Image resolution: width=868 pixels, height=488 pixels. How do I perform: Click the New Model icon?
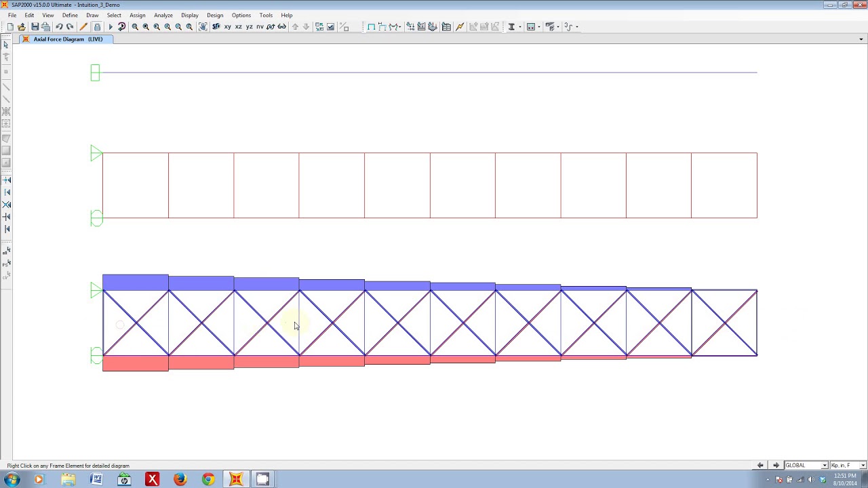coord(10,27)
